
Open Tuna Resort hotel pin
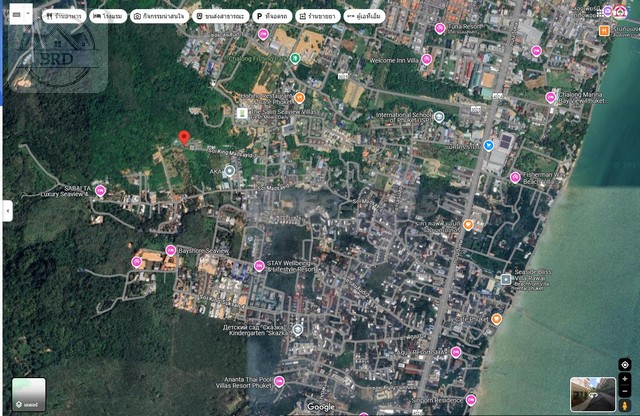(440, 28)
